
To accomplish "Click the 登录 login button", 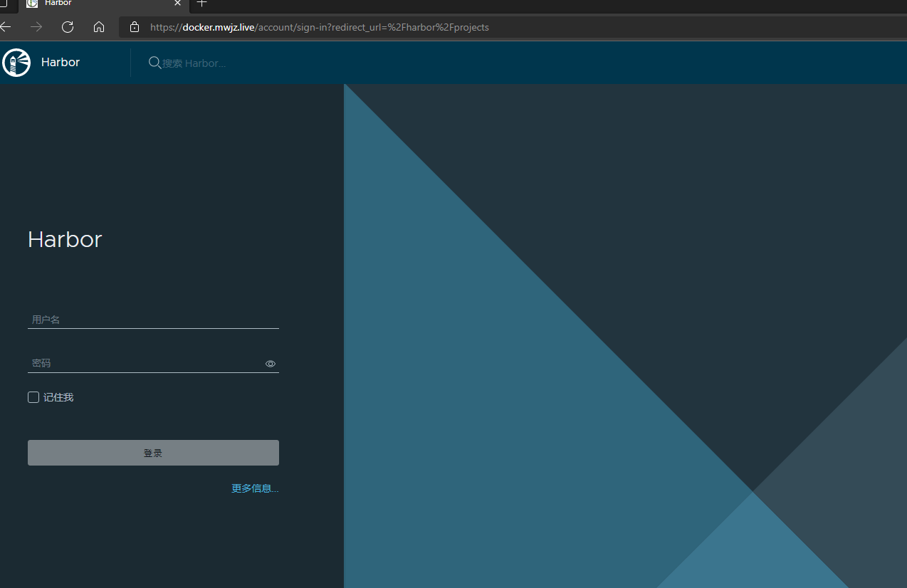I will click(x=153, y=453).
